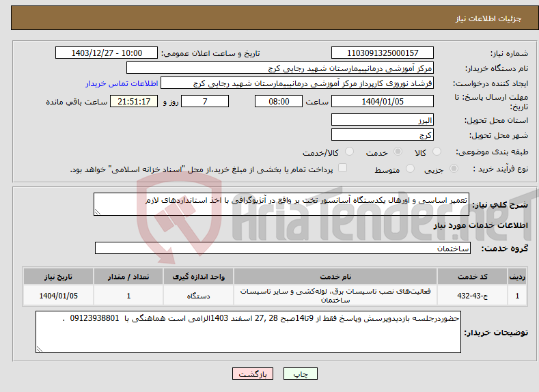This screenshot has width=539, height=392.
Task: Click the delivery city field کرج
Action: (x=383, y=135)
